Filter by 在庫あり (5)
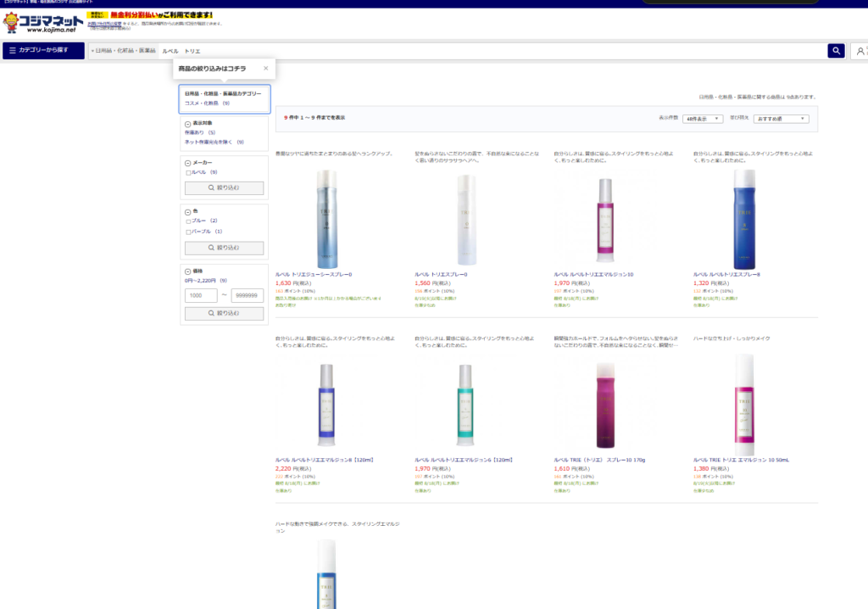This screenshot has height=609, width=868. (200, 132)
